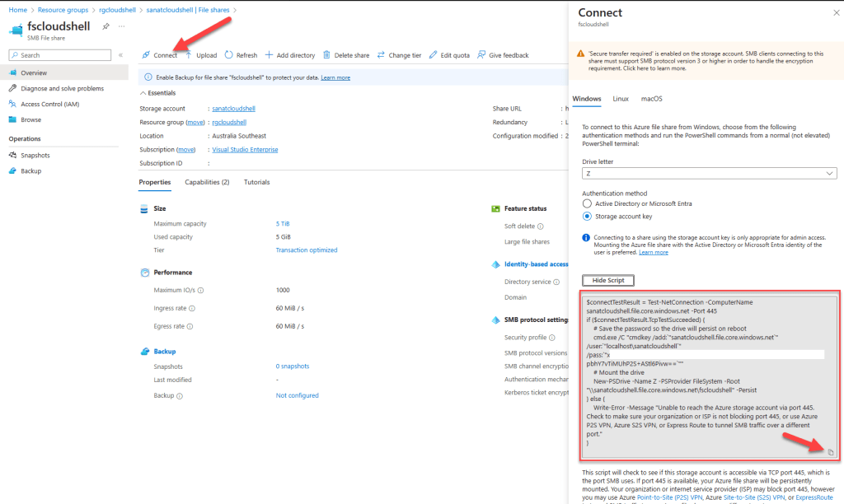Copy the PowerShell script using the copy icon
The height and width of the screenshot is (504, 844).
[831, 451]
